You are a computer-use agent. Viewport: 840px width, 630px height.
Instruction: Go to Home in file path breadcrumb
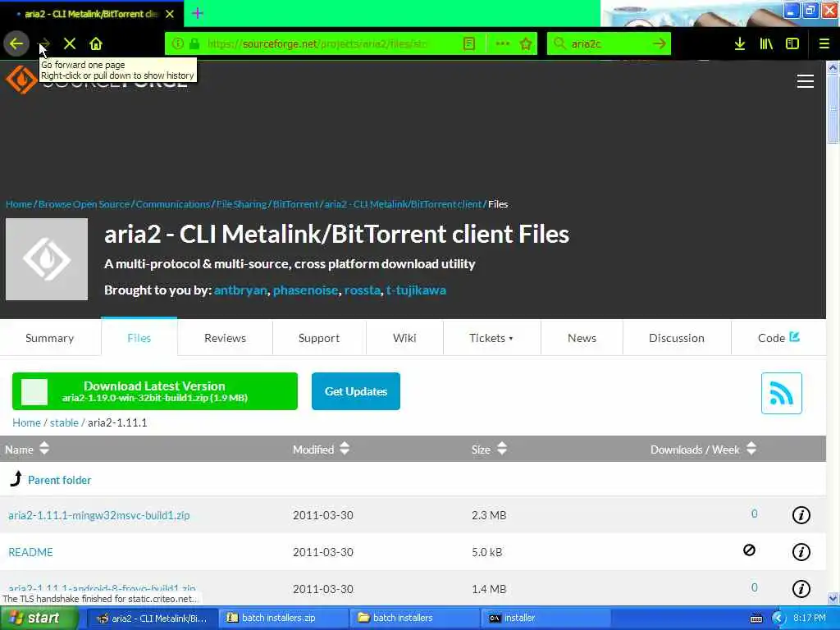(x=26, y=422)
